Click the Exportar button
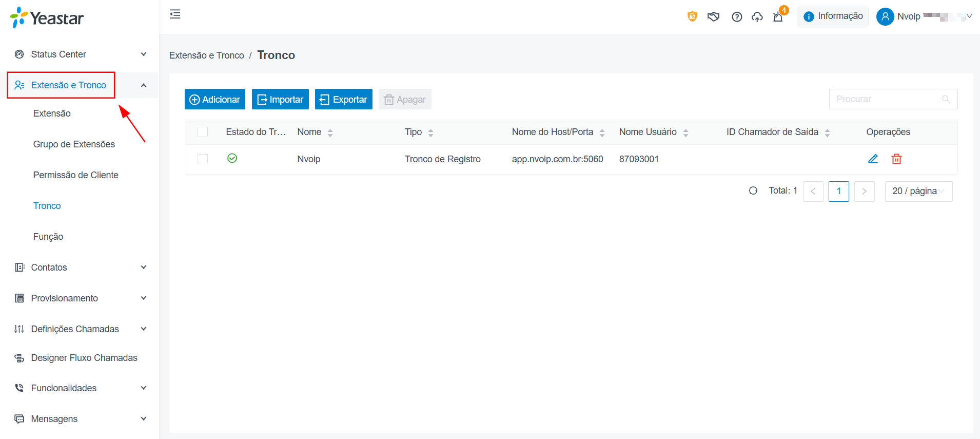Image resolution: width=980 pixels, height=439 pixels. click(344, 99)
